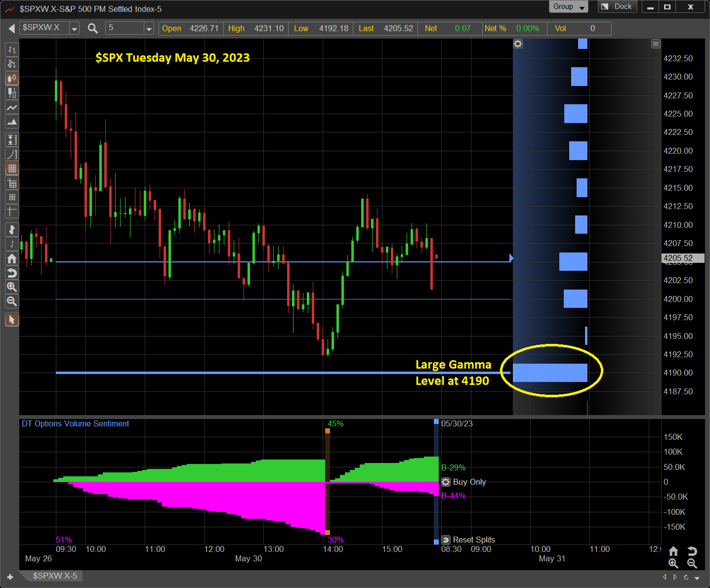Click the High 4231.10 quote cell
Viewport: 710px width, 588px height.
click(x=256, y=29)
